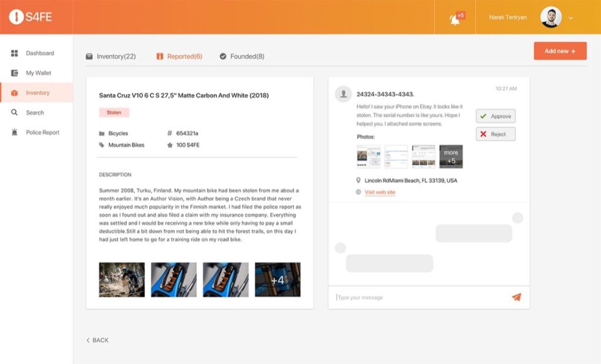Go BACK to the previous page
The image size is (601, 364).
(x=98, y=341)
